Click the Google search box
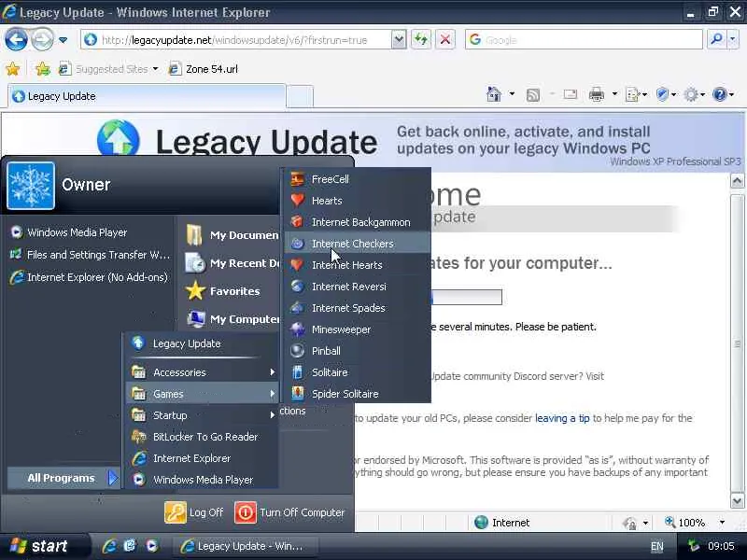Screen dimensions: 747x560 click(584, 40)
